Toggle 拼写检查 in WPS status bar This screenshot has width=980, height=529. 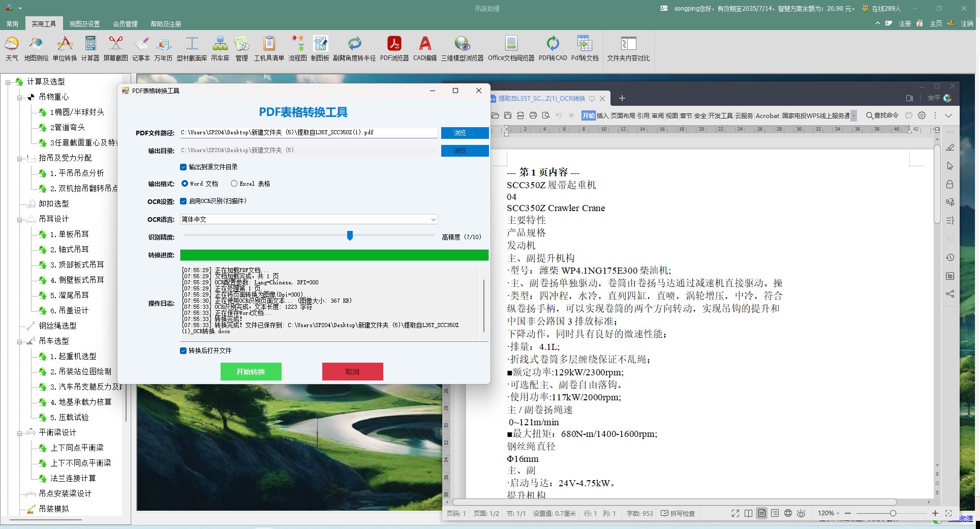pyautogui.click(x=678, y=513)
